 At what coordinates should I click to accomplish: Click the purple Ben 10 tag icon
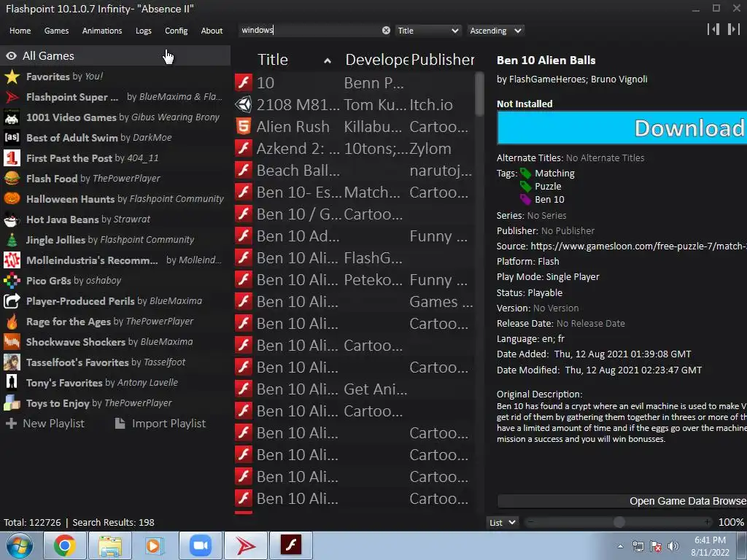click(x=525, y=199)
